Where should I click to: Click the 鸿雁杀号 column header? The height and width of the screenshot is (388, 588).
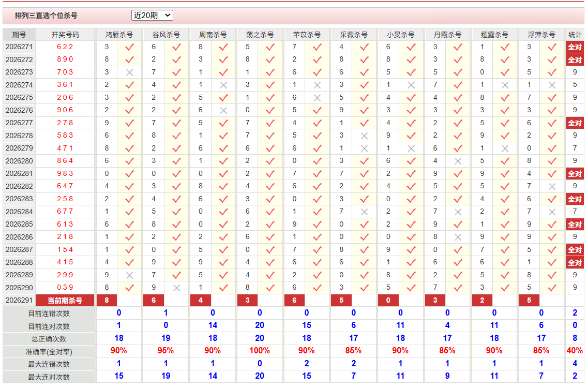119,35
